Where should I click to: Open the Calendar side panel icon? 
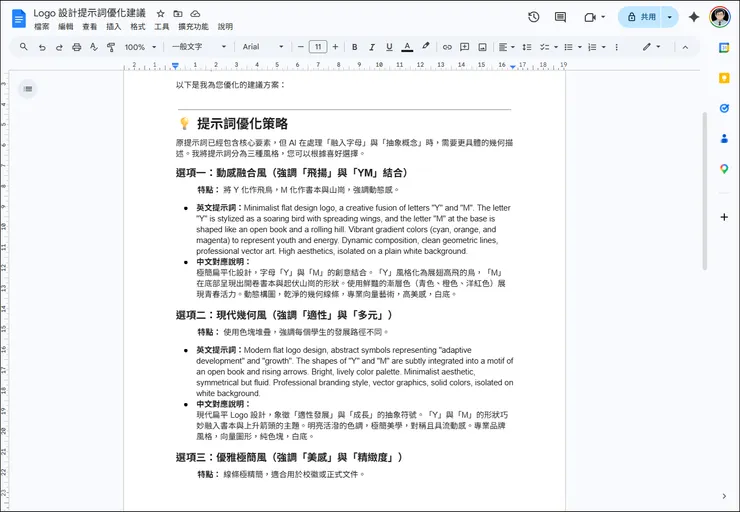click(724, 48)
